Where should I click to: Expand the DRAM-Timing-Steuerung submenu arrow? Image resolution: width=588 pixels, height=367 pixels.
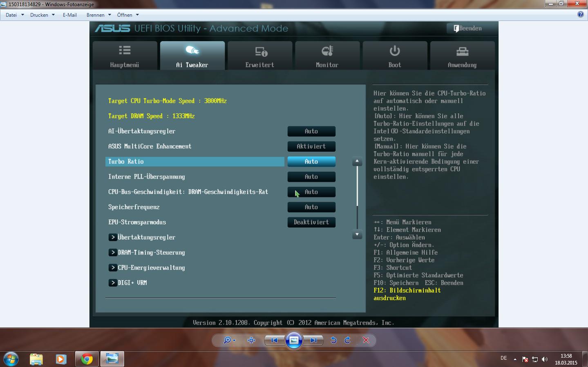click(113, 252)
